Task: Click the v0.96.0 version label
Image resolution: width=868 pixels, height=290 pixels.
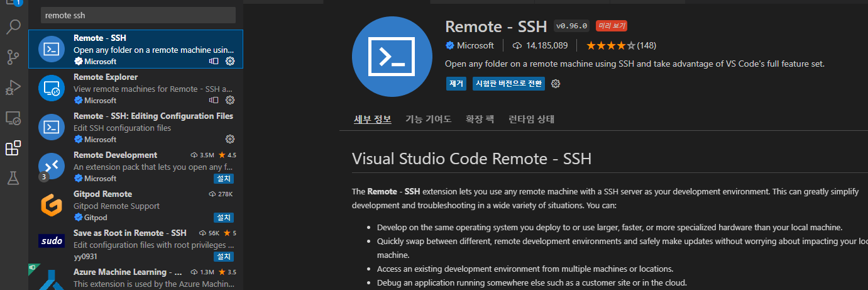Action: [571, 26]
